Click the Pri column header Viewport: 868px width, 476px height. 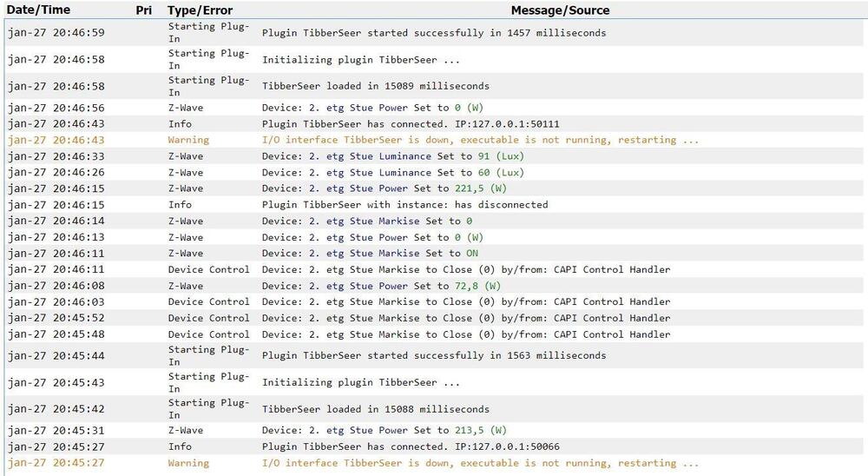click(x=143, y=10)
